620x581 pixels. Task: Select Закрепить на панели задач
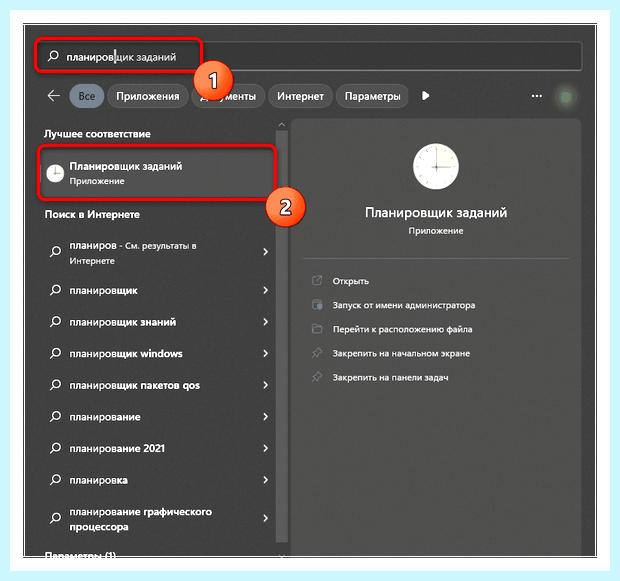tap(390, 378)
